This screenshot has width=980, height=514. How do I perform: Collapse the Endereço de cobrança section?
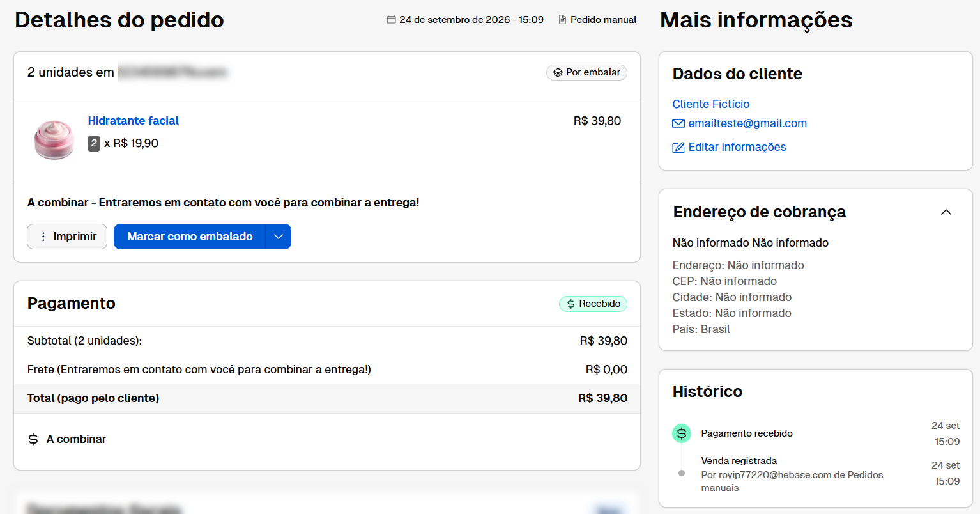pyautogui.click(x=946, y=212)
